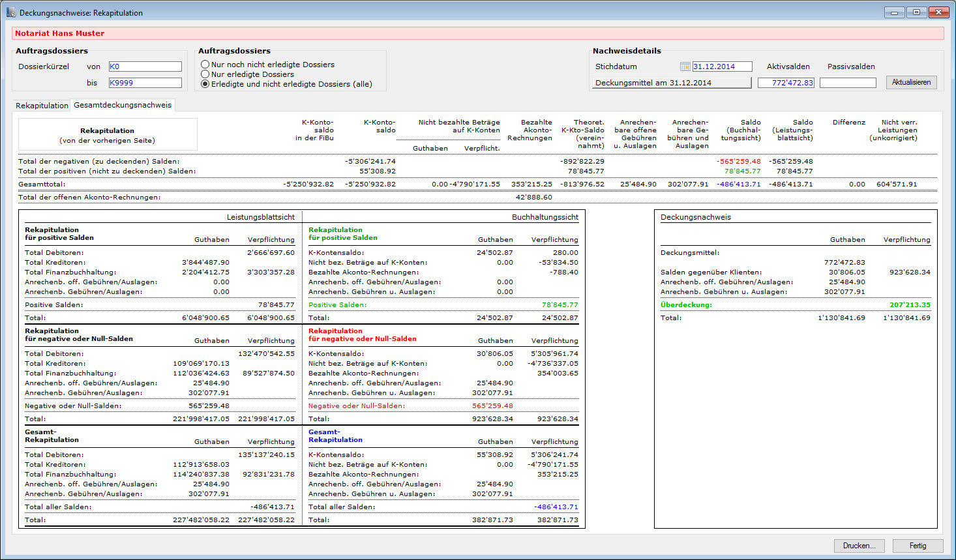Select 'Erledigte und nicht erledigte Dossiers (alle)'
Screen dimensions: 956x560
click(x=205, y=84)
